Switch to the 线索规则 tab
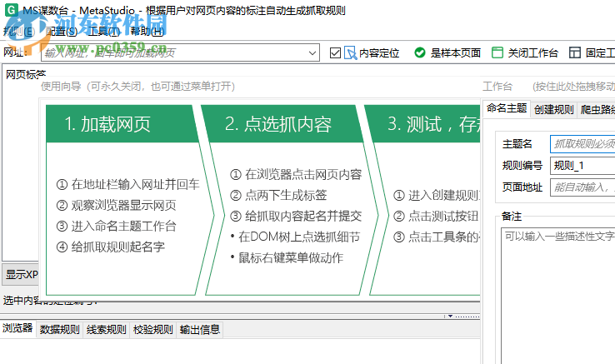 click(x=107, y=330)
